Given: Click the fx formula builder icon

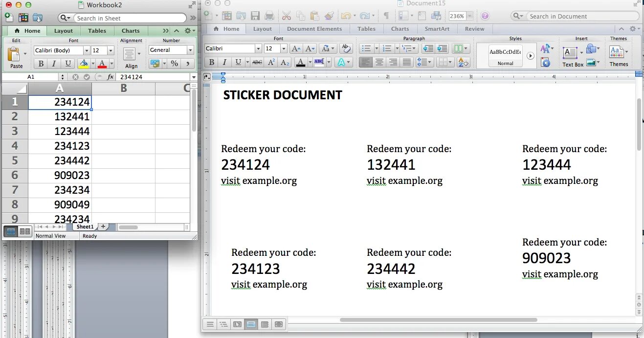Looking at the screenshot, I should click(x=111, y=77).
